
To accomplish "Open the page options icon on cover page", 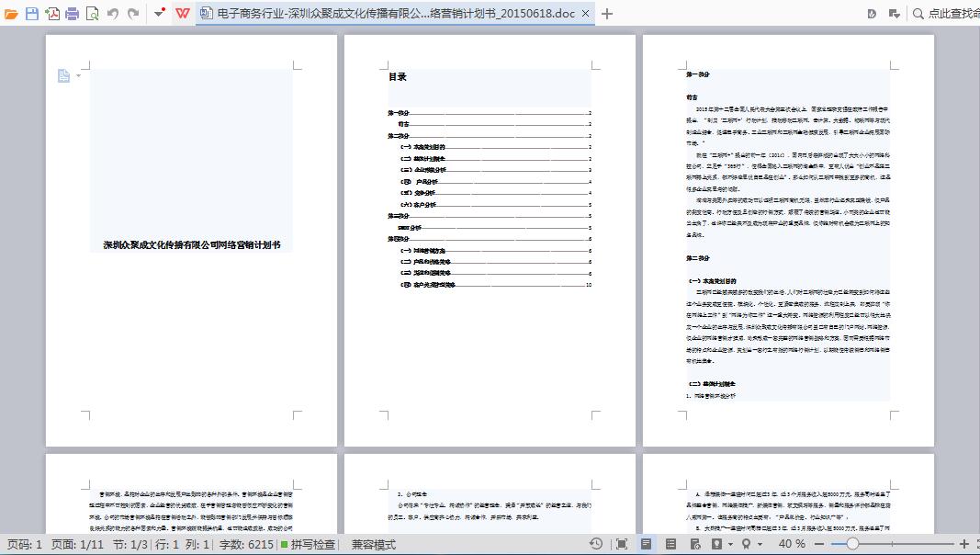I will pos(63,75).
